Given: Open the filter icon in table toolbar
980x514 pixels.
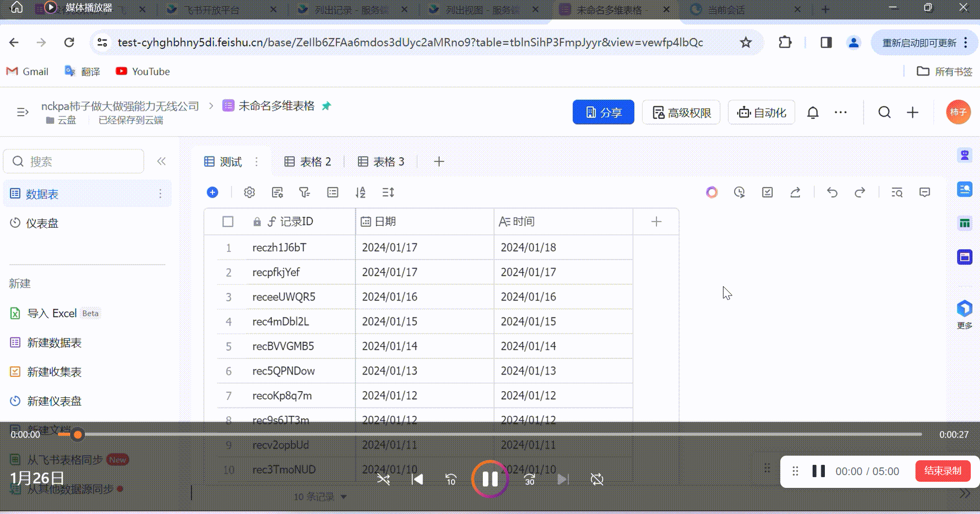Looking at the screenshot, I should tap(305, 192).
